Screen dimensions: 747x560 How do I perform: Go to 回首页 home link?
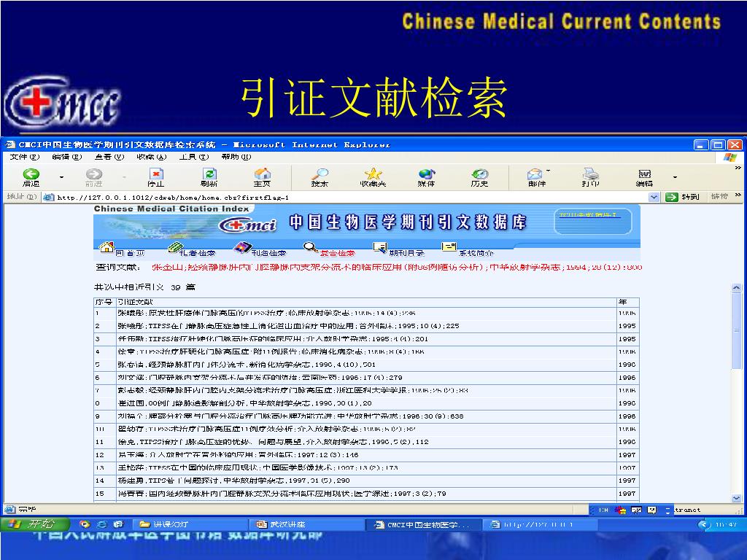tap(130, 253)
